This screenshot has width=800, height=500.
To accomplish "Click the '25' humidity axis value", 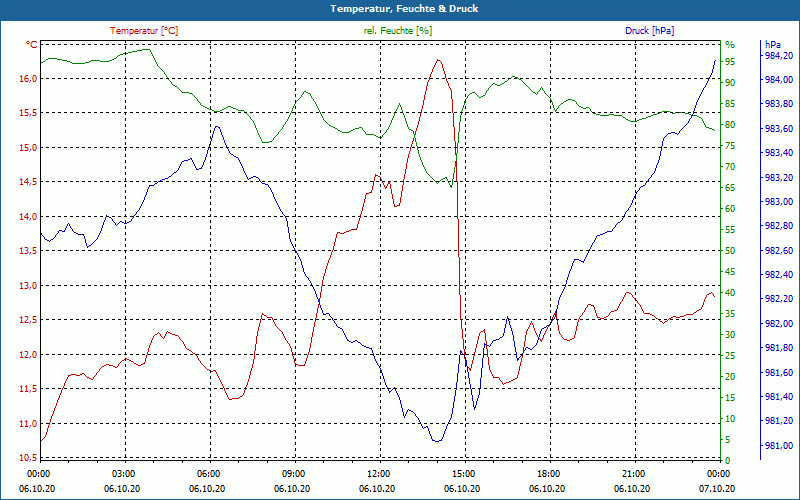I will point(730,356).
